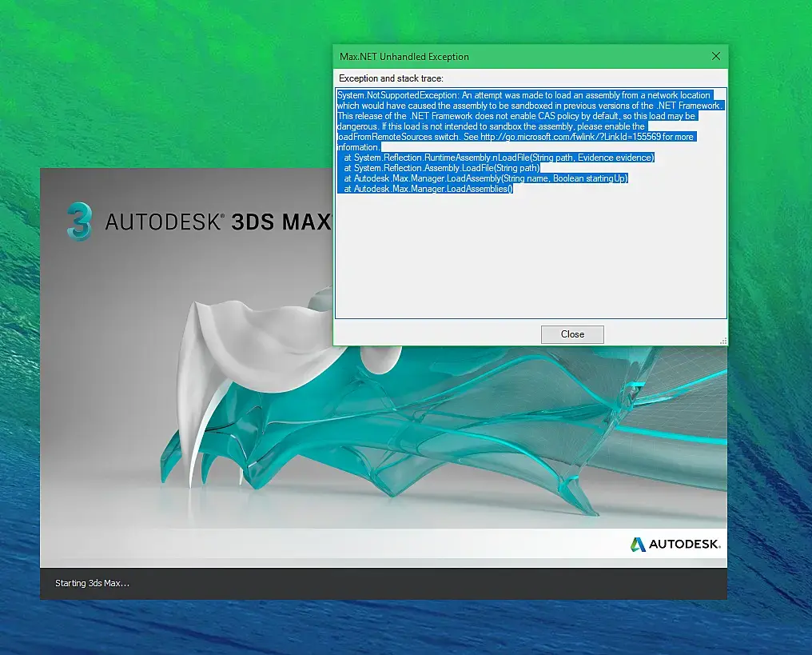812x655 pixels.
Task: Click 'at System.Reflection.RuntimeAssembly.nLoadFile' line
Action: click(499, 158)
